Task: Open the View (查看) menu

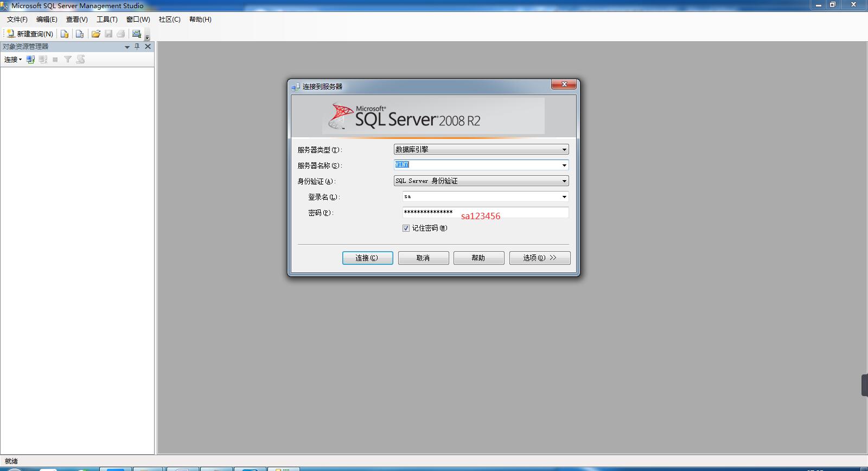Action: [x=77, y=20]
